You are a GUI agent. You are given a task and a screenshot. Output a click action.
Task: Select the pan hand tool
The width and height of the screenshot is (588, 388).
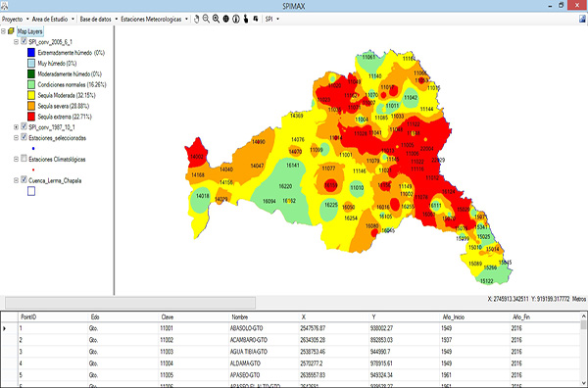(196, 19)
